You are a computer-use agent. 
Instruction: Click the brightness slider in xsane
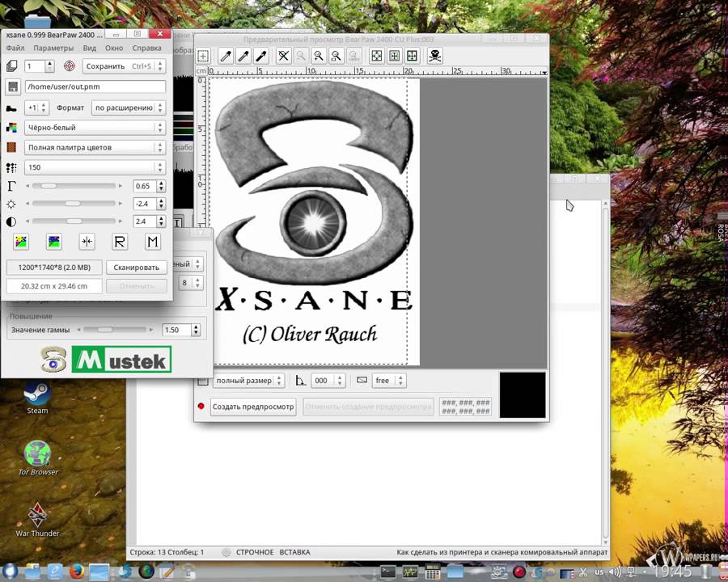pos(74,204)
